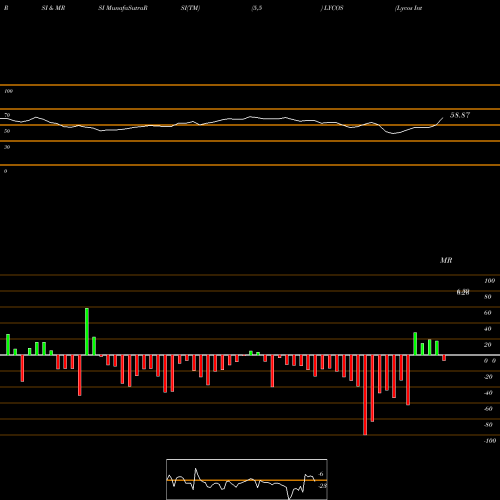This screenshot has height=500, width=500.
Task: Click the -100 axis label
Action: pyautogui.click(x=490, y=441)
